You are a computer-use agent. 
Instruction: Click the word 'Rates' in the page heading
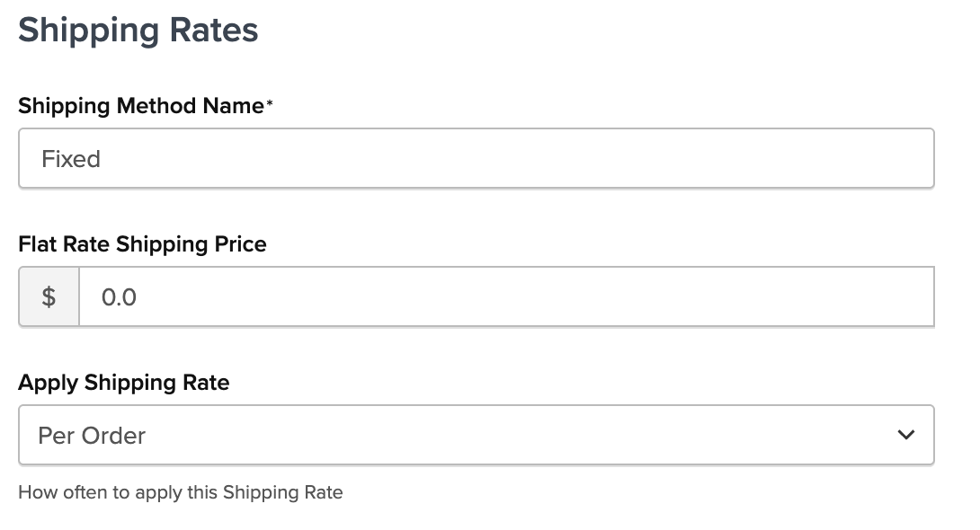215,30
